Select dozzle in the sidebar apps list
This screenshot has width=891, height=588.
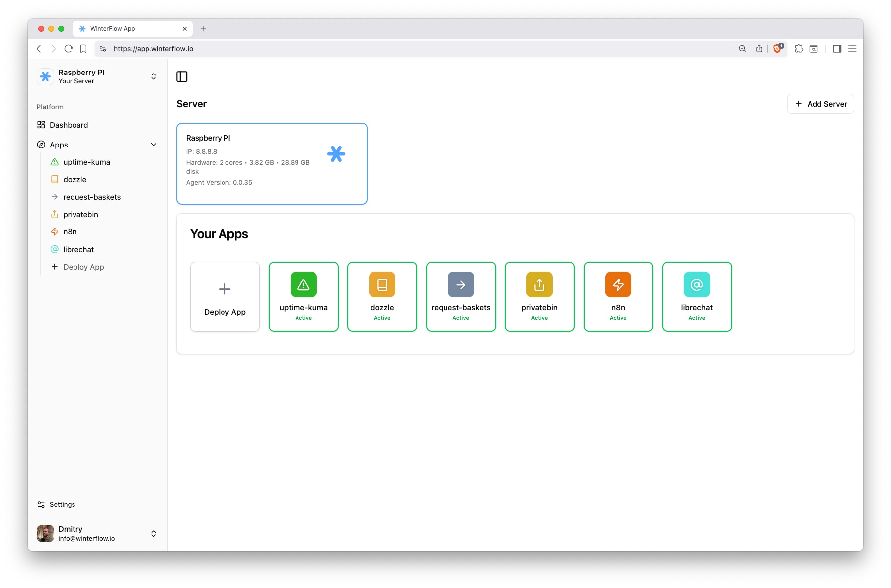click(x=103, y=179)
